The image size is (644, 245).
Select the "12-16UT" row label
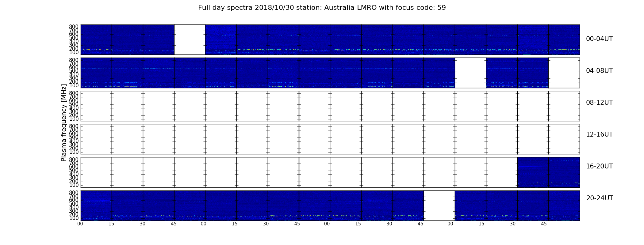coord(600,134)
